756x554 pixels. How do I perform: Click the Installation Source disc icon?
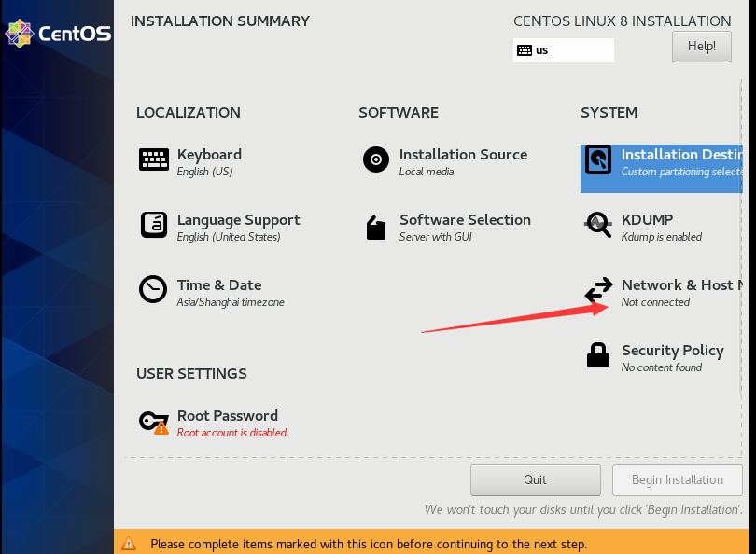point(376,159)
